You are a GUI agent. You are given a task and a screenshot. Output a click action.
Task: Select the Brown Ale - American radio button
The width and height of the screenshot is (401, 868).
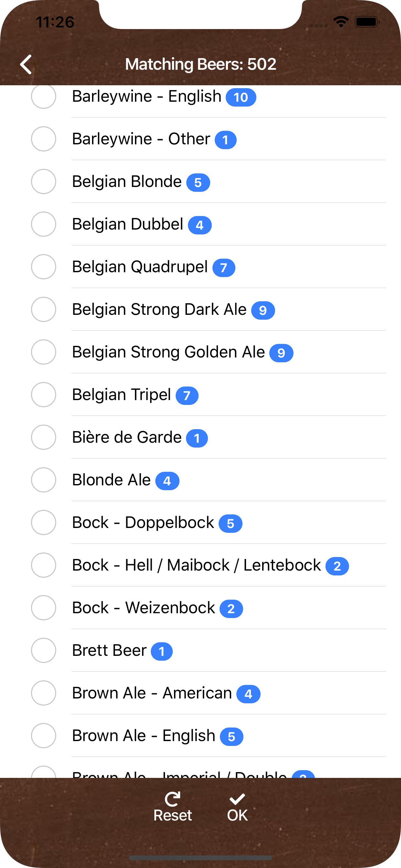coord(44,693)
